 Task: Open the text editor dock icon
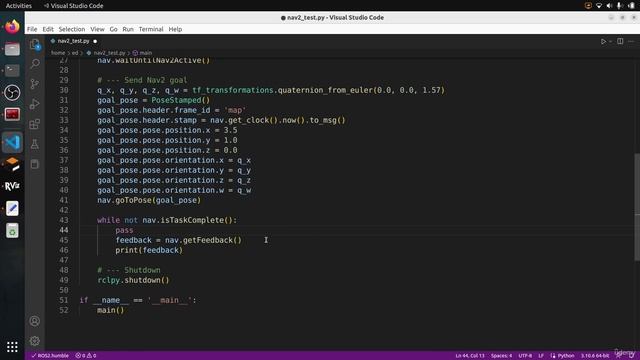coord(12,208)
